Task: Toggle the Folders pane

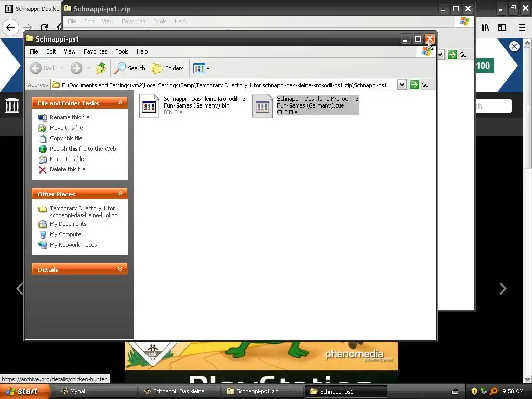Action: pyautogui.click(x=168, y=68)
